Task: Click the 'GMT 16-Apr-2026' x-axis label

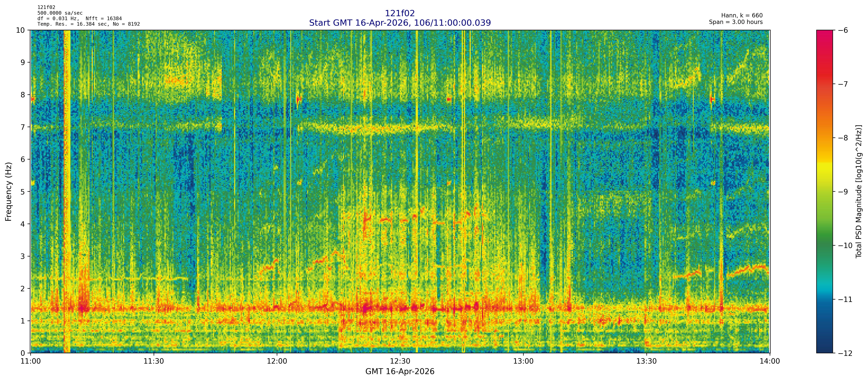Action: pyautogui.click(x=400, y=372)
